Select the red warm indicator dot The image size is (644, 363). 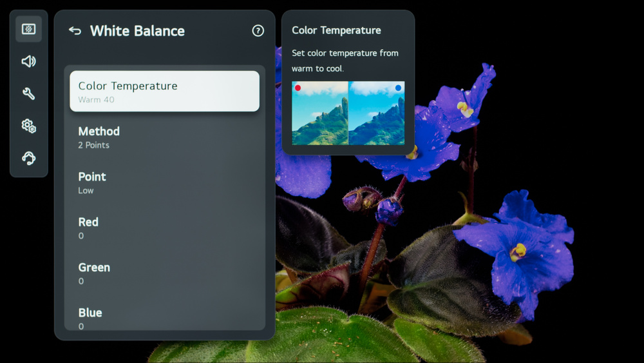coord(298,88)
